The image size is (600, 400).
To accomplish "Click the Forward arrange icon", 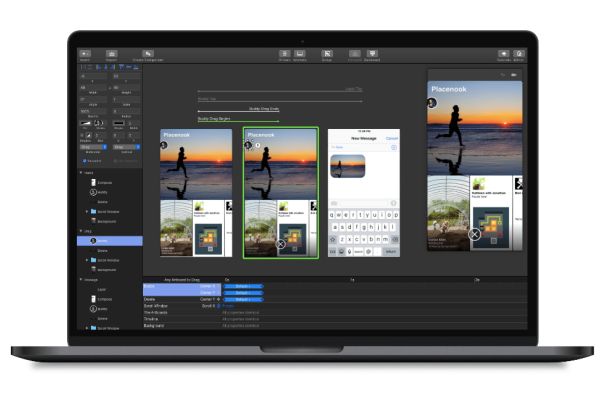I will pyautogui.click(x=355, y=54).
